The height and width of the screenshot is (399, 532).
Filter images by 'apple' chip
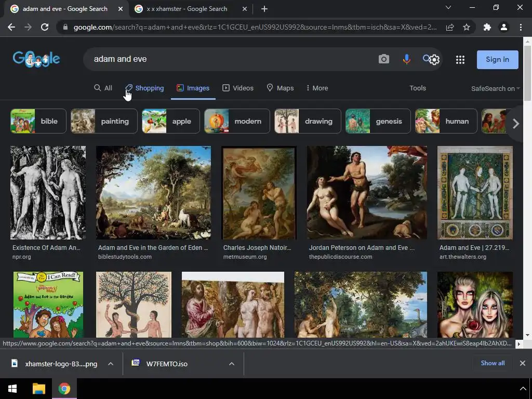click(170, 121)
